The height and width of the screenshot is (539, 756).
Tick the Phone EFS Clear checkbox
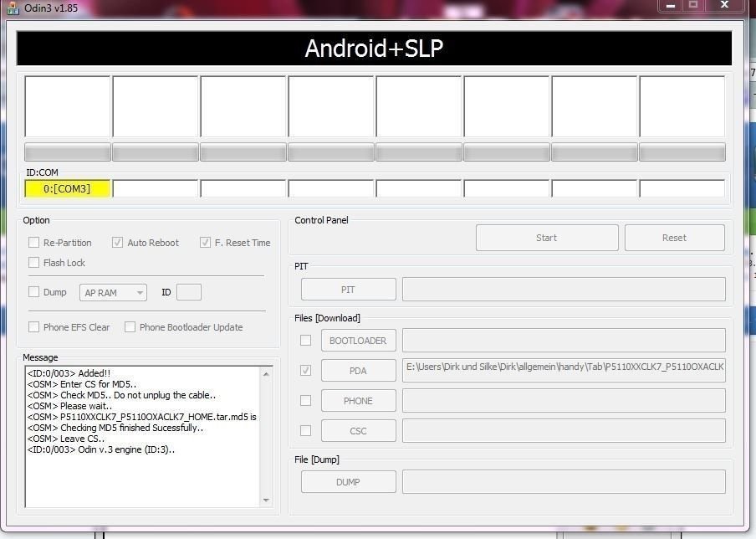click(33, 327)
